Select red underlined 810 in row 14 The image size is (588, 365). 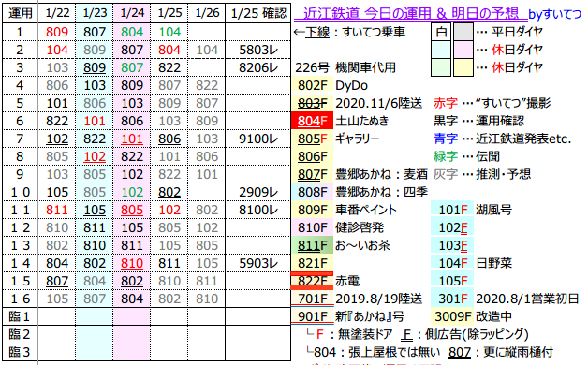pyautogui.click(x=132, y=263)
